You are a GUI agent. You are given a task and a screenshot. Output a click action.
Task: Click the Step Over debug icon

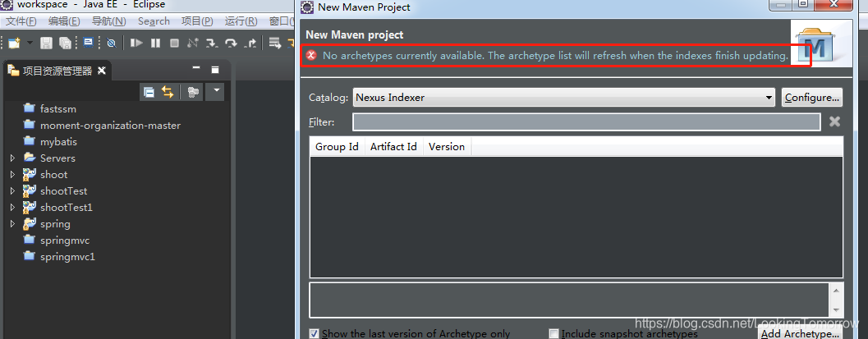coord(231,43)
